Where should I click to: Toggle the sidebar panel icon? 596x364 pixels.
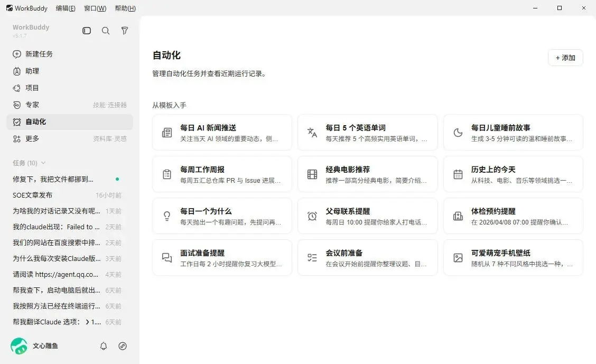point(87,31)
